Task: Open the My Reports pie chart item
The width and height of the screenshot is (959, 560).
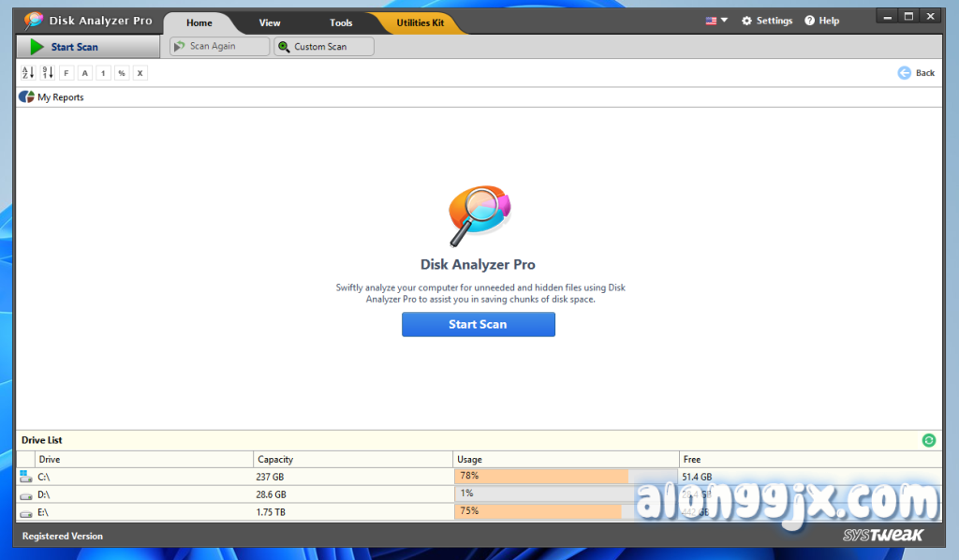Action: click(52, 97)
